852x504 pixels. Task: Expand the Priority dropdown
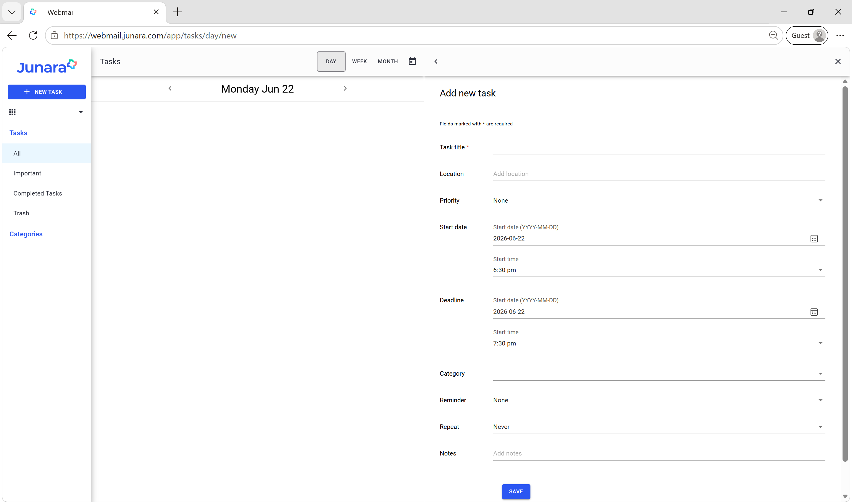point(659,200)
